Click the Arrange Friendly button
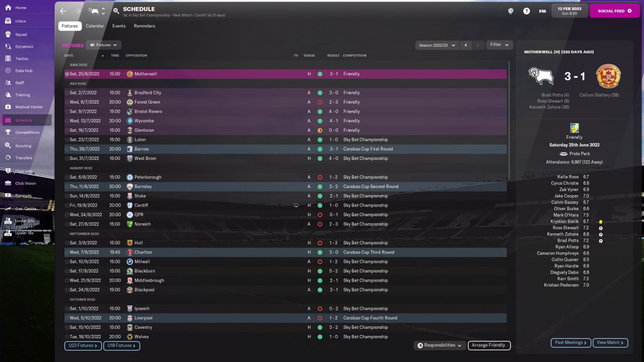The width and height of the screenshot is (644, 362). 489,345
